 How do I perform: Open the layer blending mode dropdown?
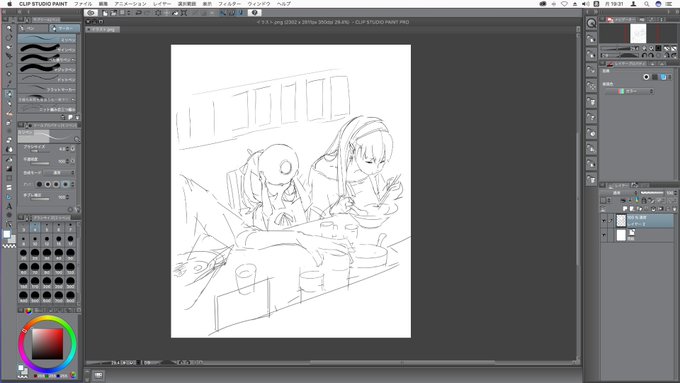point(619,193)
